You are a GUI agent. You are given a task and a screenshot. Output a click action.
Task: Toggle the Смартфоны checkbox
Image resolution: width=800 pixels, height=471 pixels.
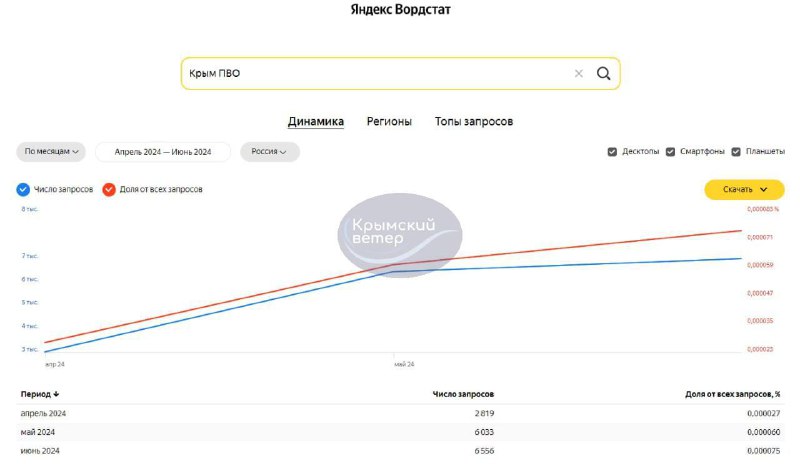[670, 152]
